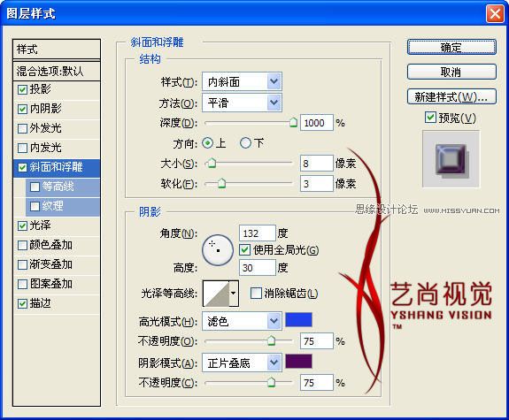Viewport: 509px width, 420px height.
Task: Click the 大小(S) size slider handle
Action: [212, 163]
